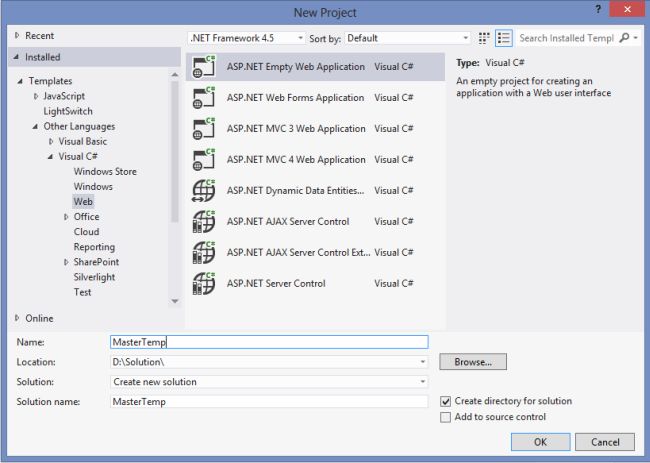This screenshot has height=463, width=650.
Task: Click the D:\Solution\ location field
Action: [269, 362]
